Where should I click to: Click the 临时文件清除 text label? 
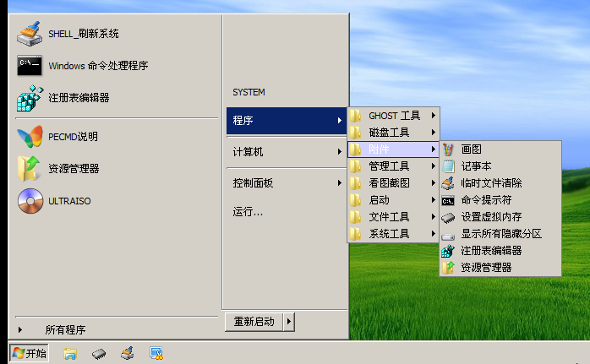[x=491, y=183]
